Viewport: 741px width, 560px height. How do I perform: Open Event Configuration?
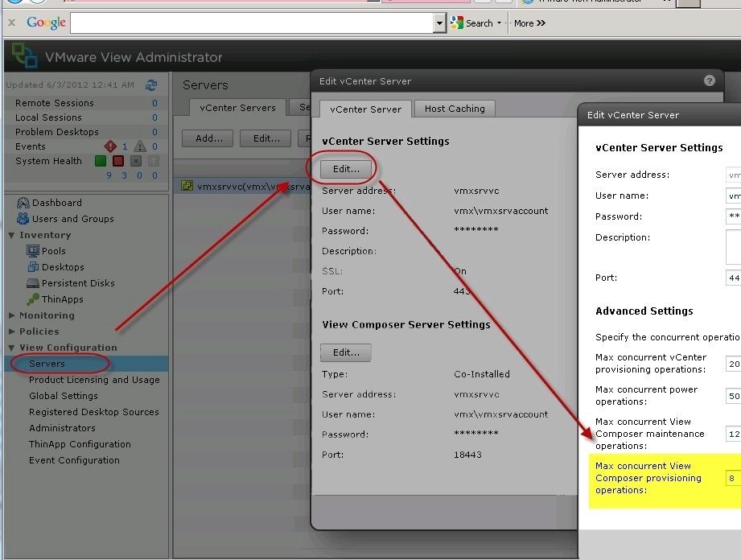[74, 459]
